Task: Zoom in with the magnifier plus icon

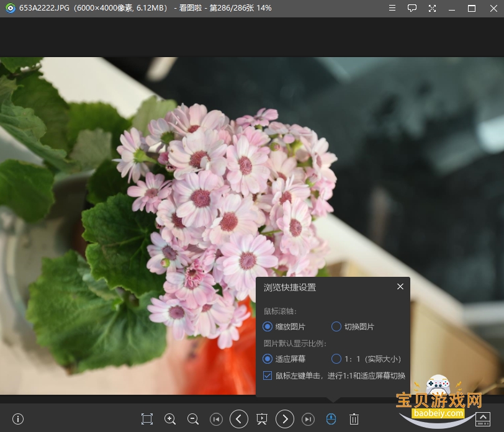Action: pyautogui.click(x=169, y=419)
